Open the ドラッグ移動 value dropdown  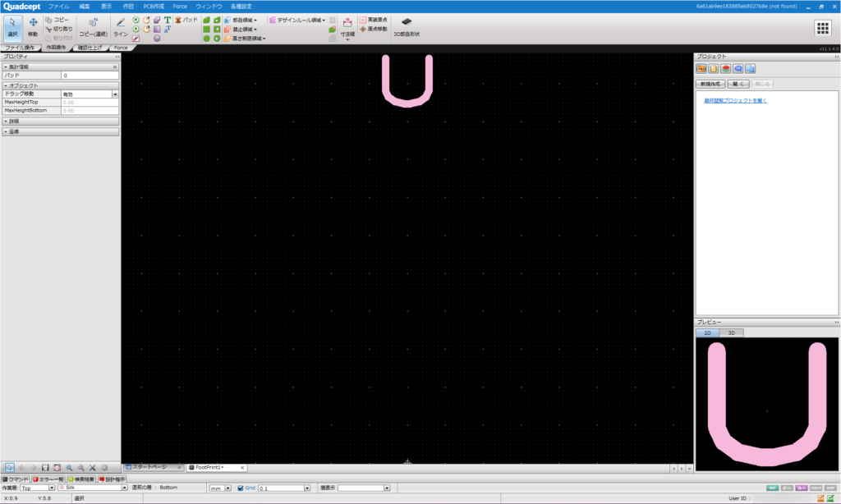point(115,94)
